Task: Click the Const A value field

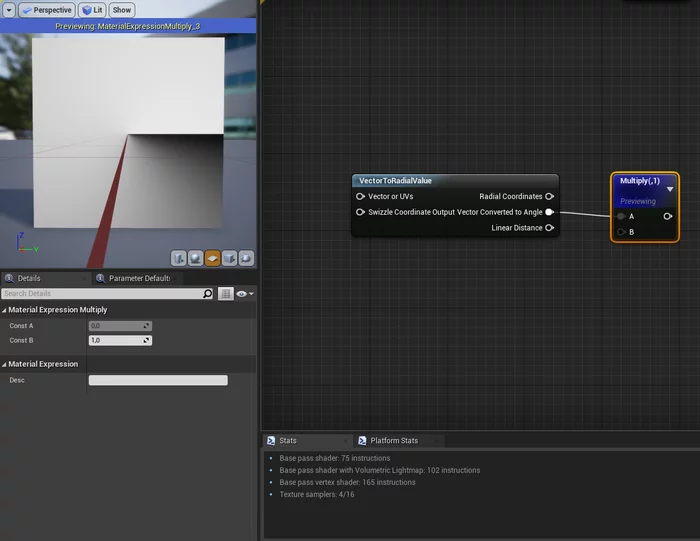Action: 120,326
